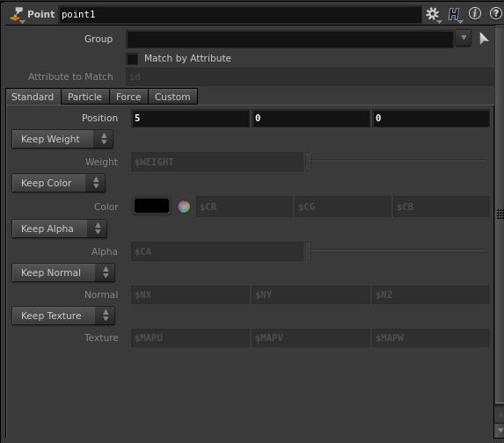Click the $MAPV texture field
The image size is (504, 443).
point(310,338)
